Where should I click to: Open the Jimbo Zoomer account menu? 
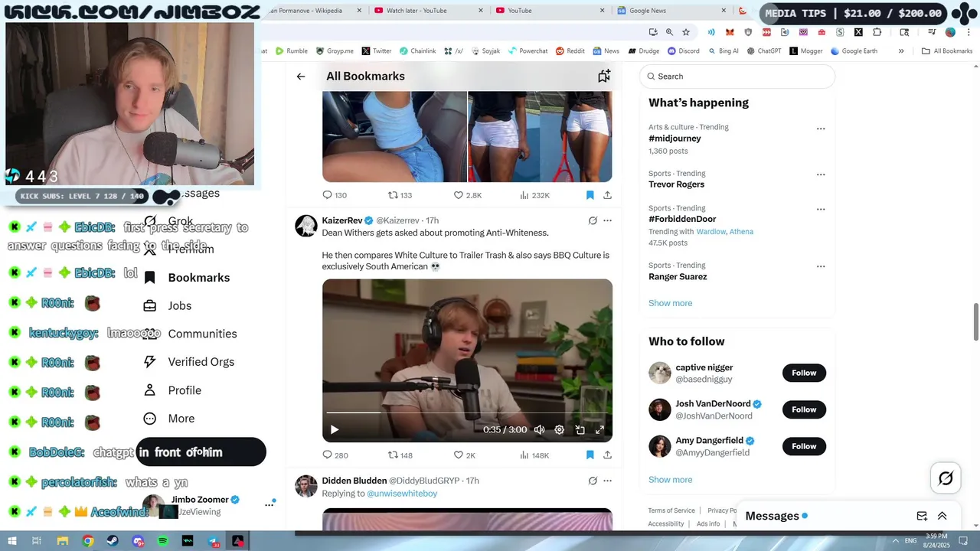[x=269, y=504]
